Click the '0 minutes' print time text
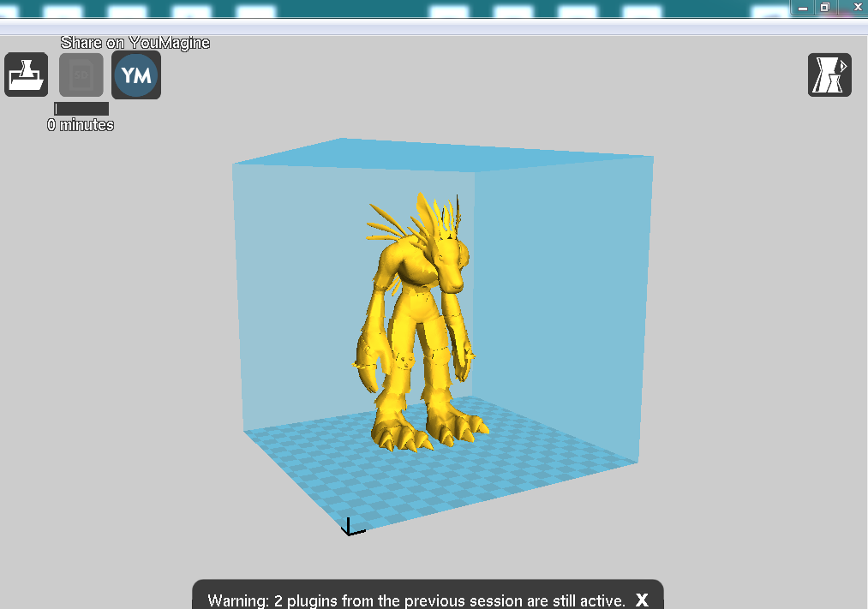This screenshot has height=609, width=868. tap(81, 125)
